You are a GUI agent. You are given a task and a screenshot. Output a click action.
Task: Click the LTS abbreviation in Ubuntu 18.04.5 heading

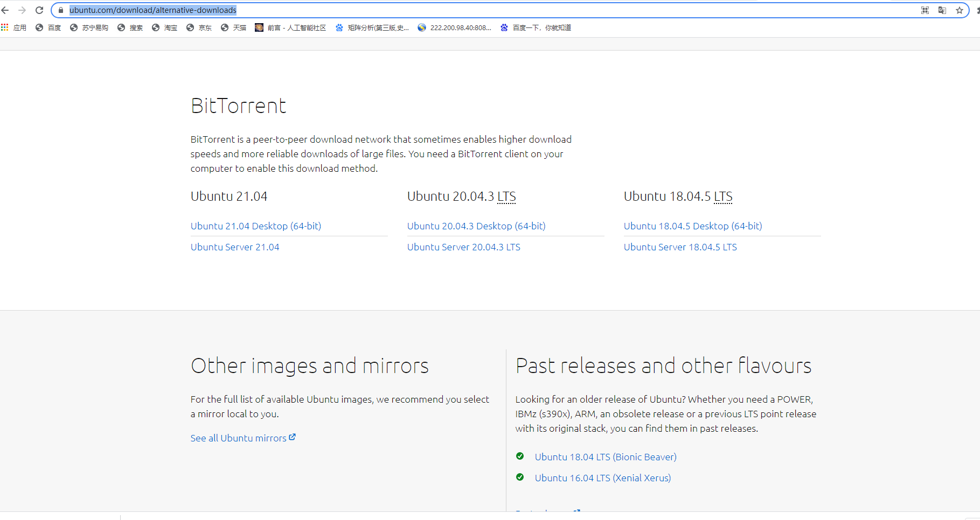(723, 196)
